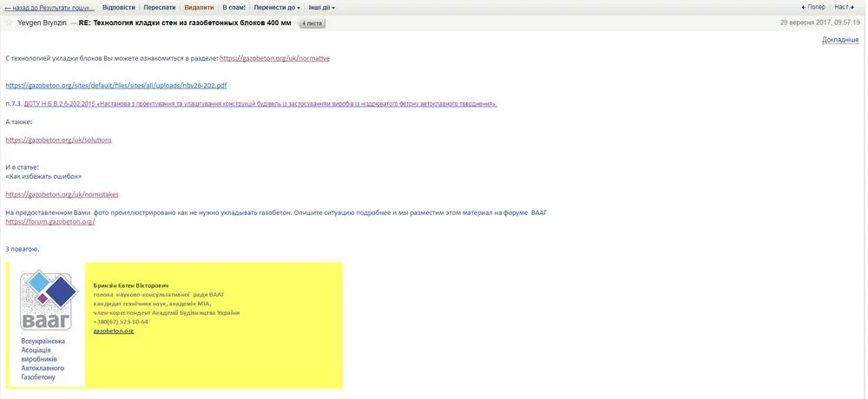Go to previous message via Попер
Image resolution: width=868 pixels, height=399 pixels.
click(x=813, y=7)
